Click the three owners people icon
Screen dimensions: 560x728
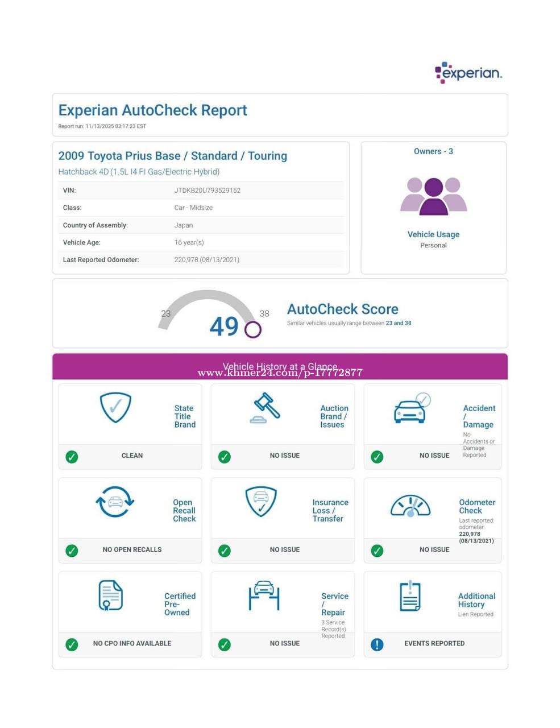click(433, 196)
